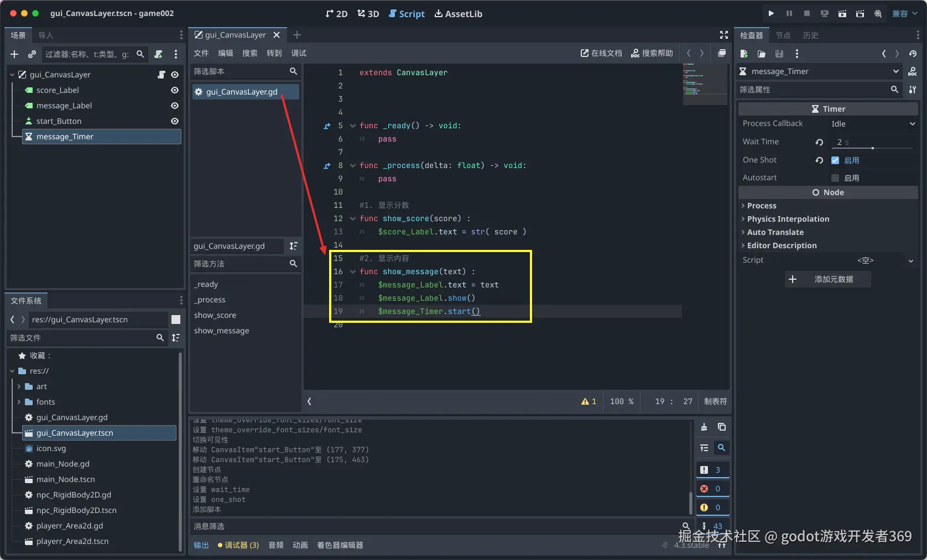927x560 pixels.
Task: Open the 编辑 menu
Action: pos(226,53)
